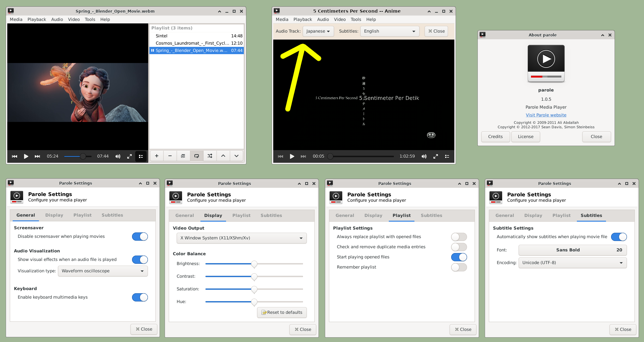Toggle Disable screensaver when playing movies
The image size is (644, 342).
pos(140,237)
